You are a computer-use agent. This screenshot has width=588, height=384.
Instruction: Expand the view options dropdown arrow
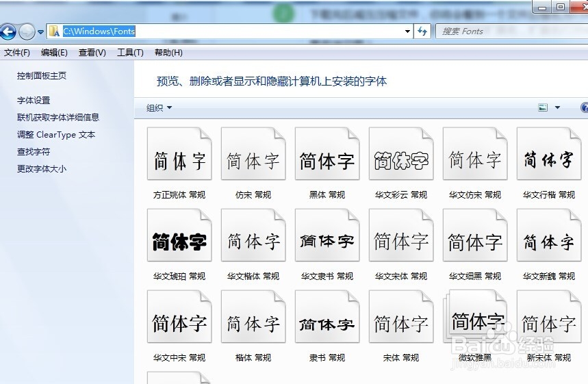[557, 107]
